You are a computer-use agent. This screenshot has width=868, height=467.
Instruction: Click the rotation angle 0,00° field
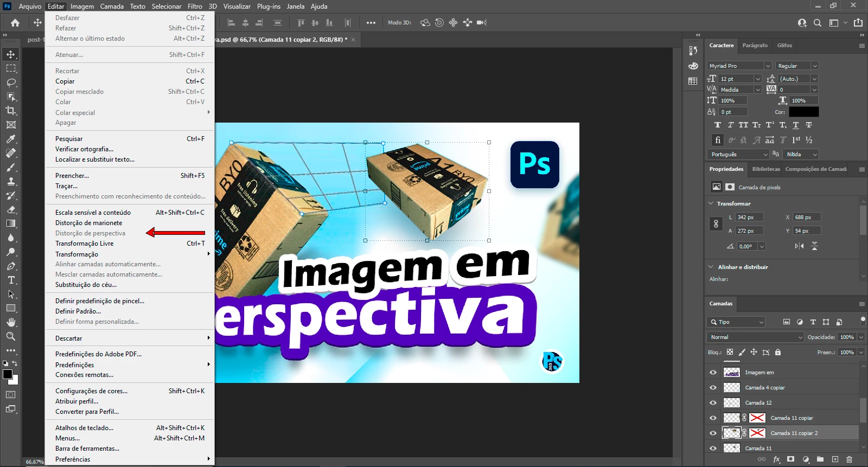[x=747, y=246]
